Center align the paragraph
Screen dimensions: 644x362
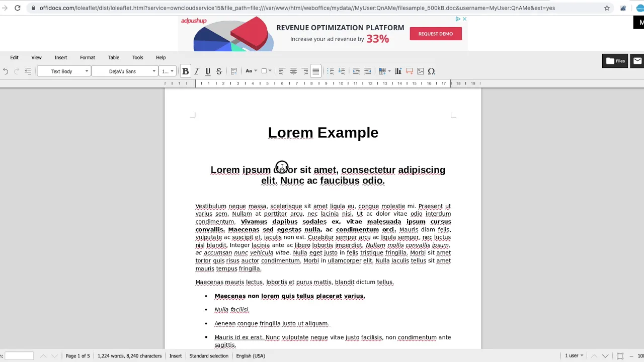pyautogui.click(x=293, y=71)
